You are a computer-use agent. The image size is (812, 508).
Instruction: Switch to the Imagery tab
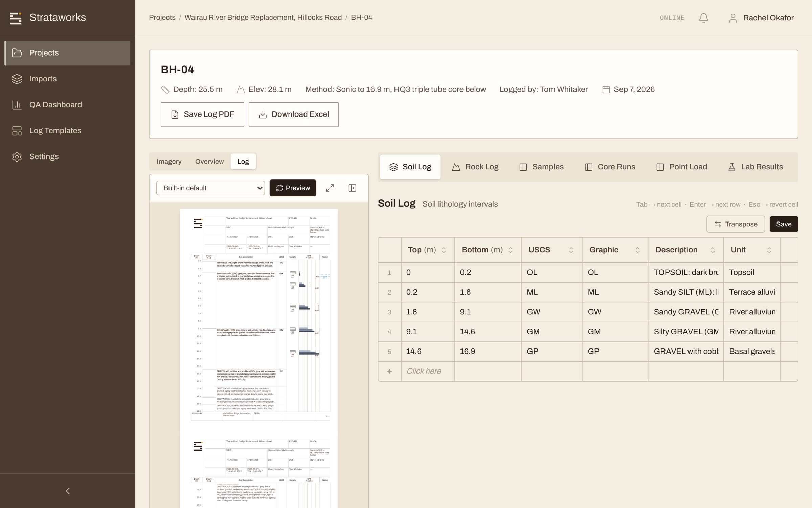[169, 162]
